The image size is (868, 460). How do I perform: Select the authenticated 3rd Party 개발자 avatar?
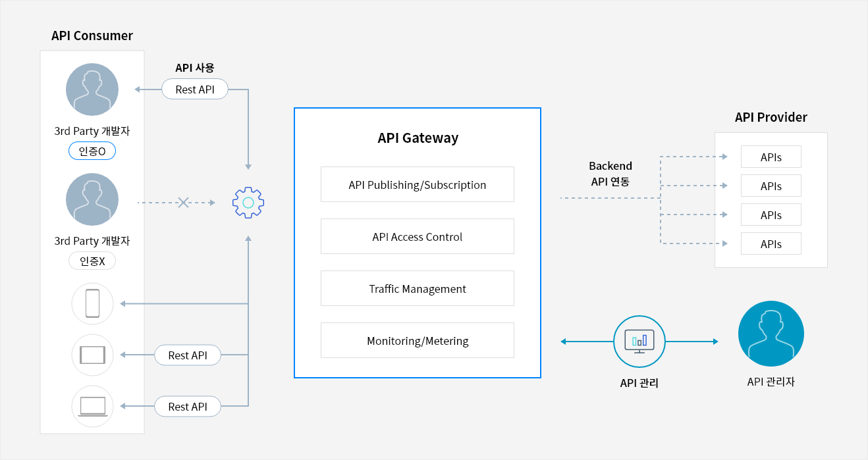(92, 89)
